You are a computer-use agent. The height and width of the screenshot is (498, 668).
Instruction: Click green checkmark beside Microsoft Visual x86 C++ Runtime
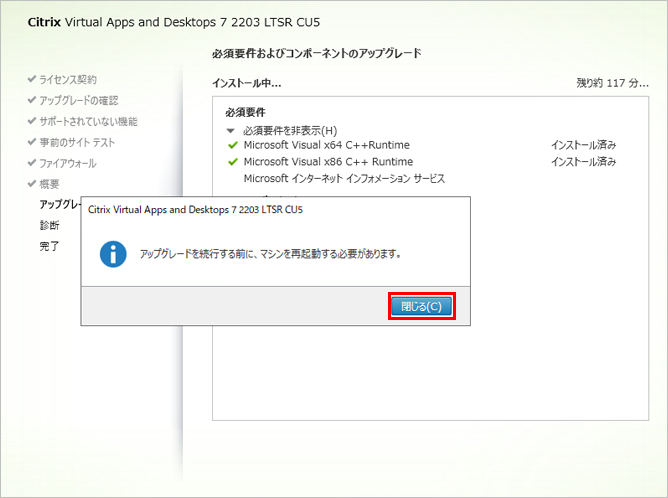pos(233,162)
